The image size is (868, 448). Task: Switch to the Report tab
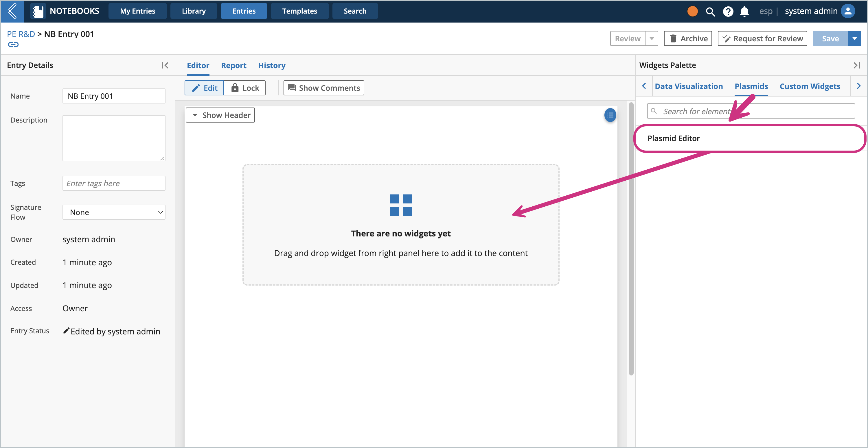233,66
